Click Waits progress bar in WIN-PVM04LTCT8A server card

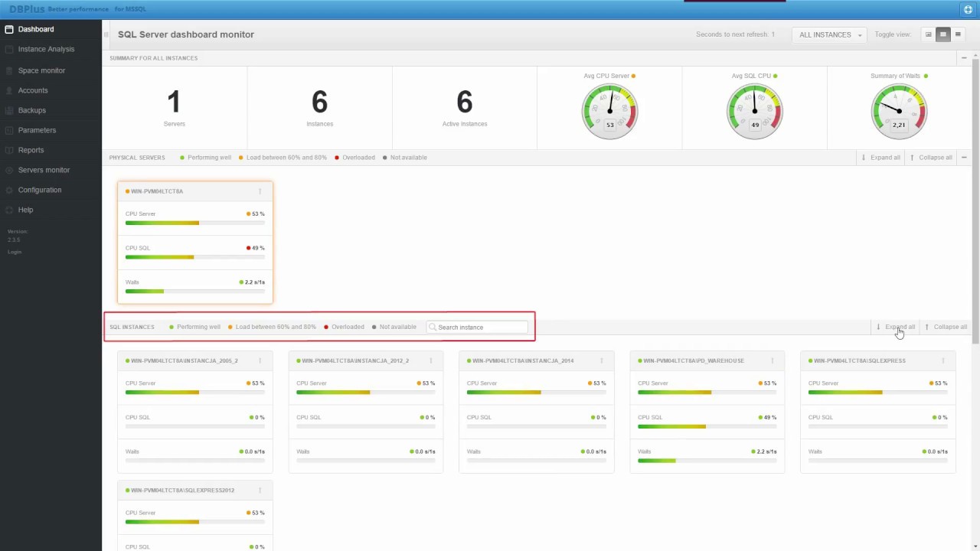click(x=195, y=291)
